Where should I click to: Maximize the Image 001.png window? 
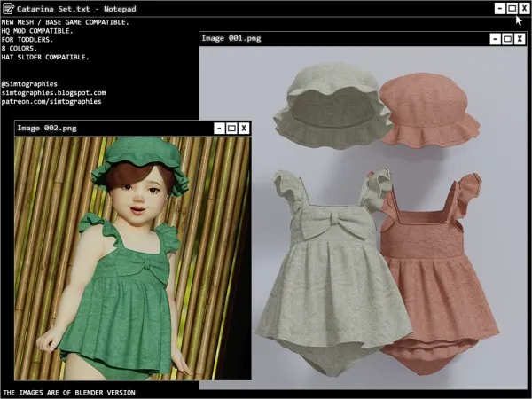pyautogui.click(x=507, y=39)
